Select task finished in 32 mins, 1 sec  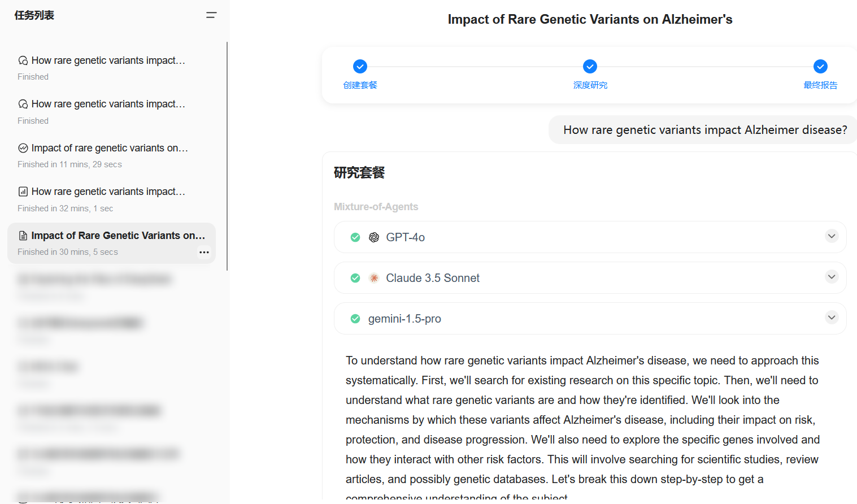click(111, 199)
